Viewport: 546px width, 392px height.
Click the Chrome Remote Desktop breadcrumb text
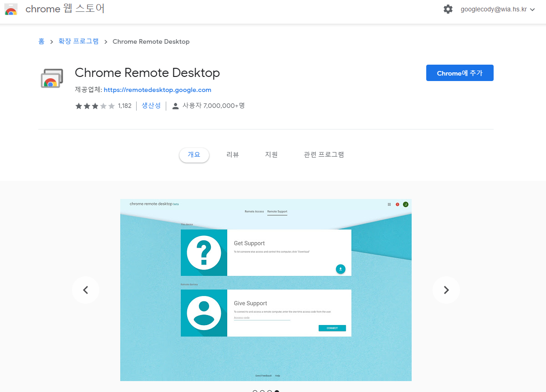(x=151, y=41)
